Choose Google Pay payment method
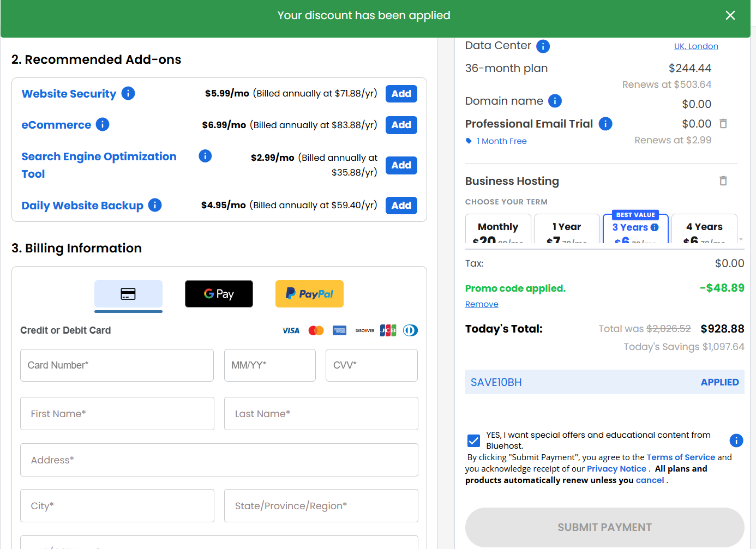The width and height of the screenshot is (756, 549). [219, 294]
